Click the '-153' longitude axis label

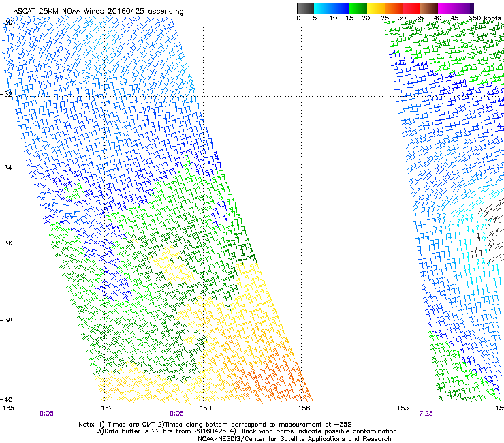[400, 408]
